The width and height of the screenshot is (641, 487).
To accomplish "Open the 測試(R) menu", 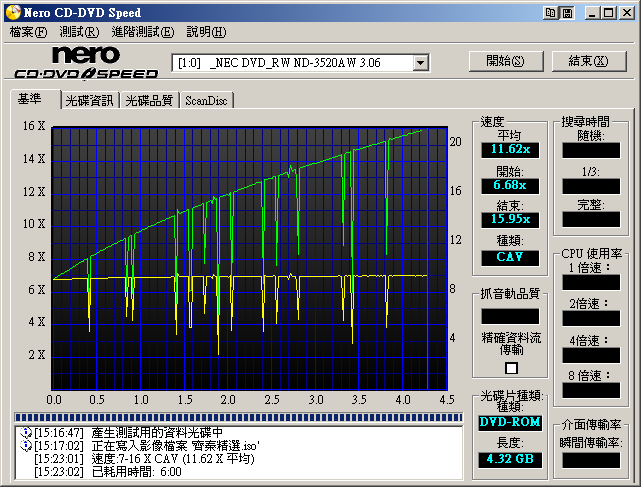I will (x=79, y=32).
